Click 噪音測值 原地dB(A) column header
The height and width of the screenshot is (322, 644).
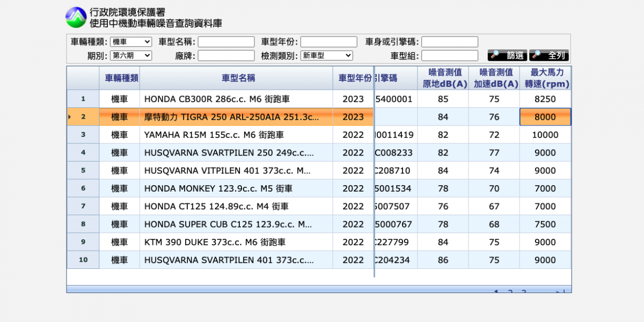pos(443,78)
